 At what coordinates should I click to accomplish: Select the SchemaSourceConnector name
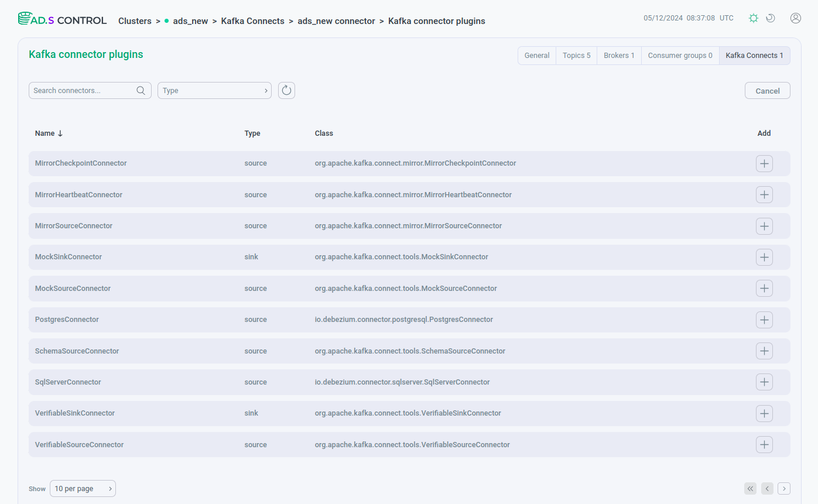(77, 351)
